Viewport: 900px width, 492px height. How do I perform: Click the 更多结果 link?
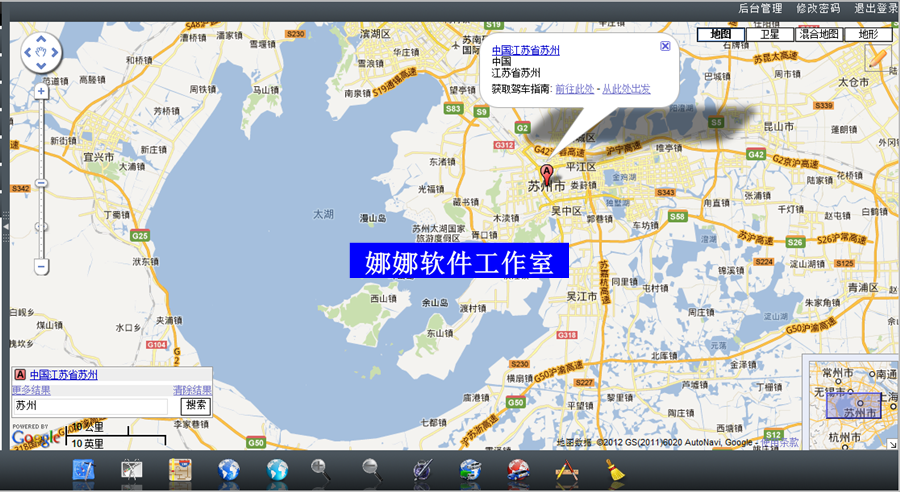31,390
